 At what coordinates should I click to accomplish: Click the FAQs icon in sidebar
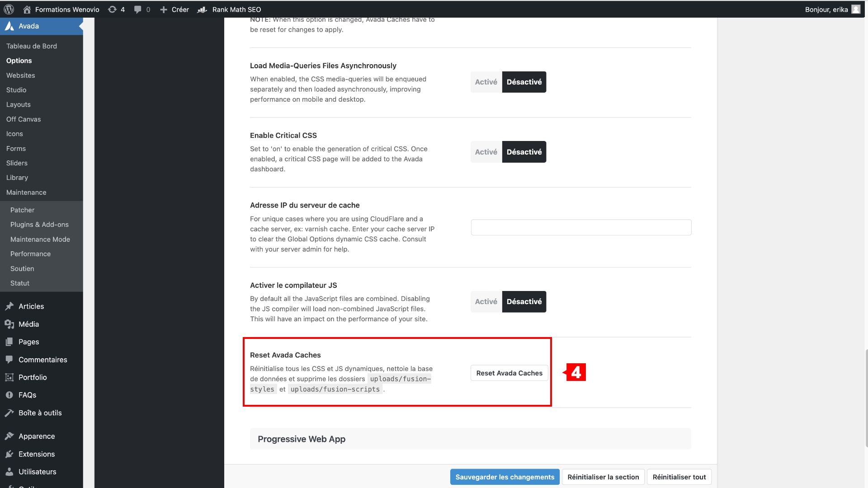coord(9,395)
